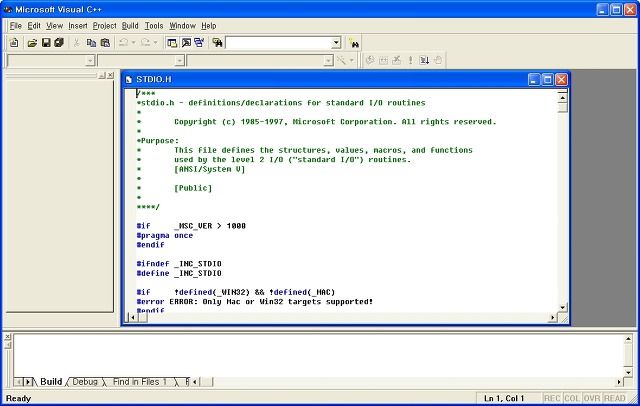Close the output panel with its X
Viewport: 640px width, 406px height.
pyautogui.click(x=8, y=337)
